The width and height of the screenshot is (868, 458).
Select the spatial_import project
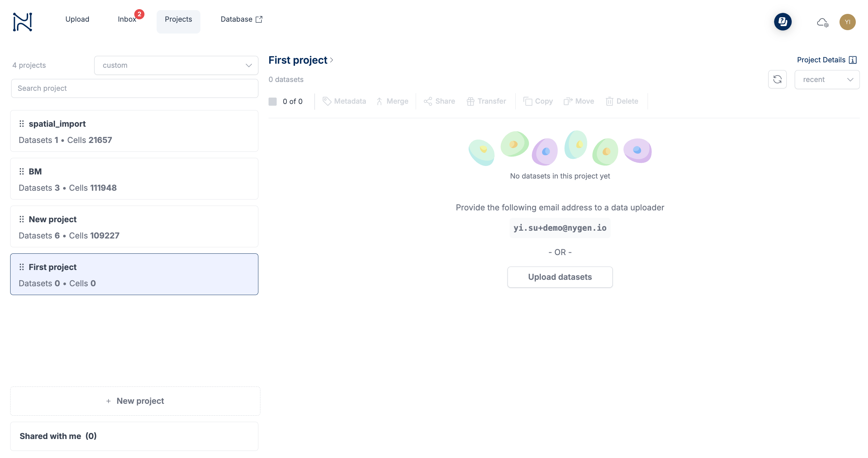tap(134, 131)
